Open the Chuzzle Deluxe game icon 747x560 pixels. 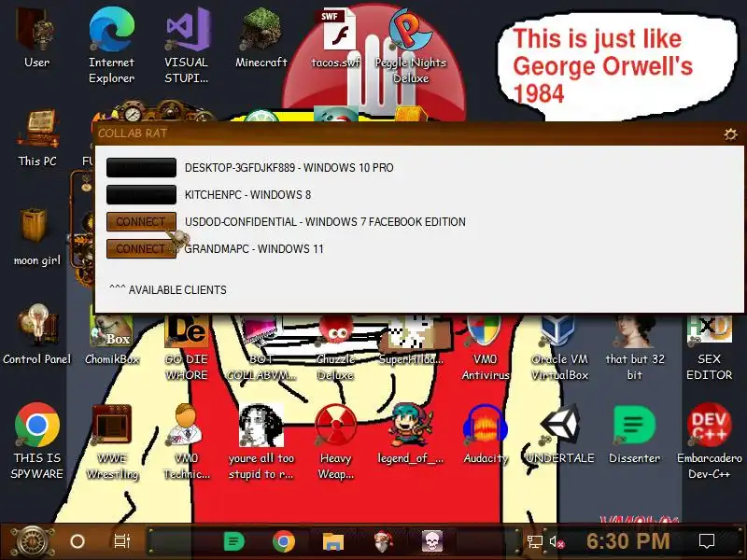335,348
